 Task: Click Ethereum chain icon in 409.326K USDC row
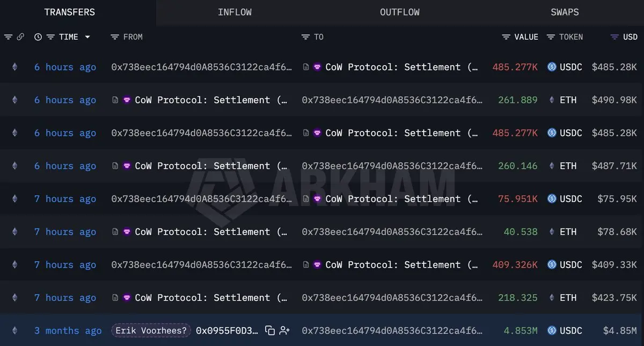(x=14, y=265)
